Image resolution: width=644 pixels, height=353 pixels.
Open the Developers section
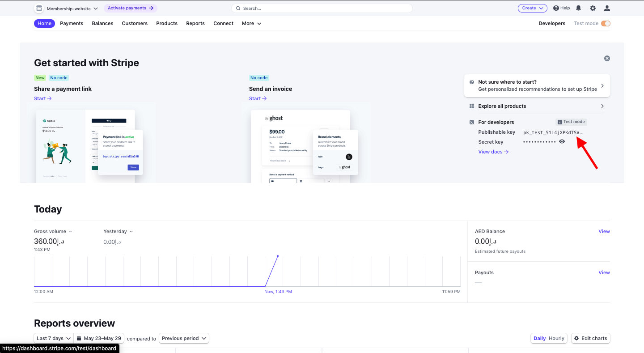pos(552,23)
